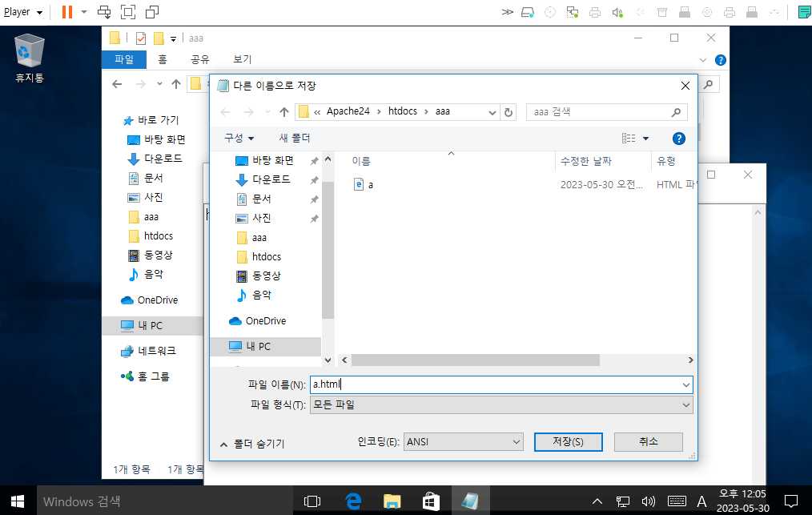Click the back arrow in the save dialog
This screenshot has height=515, width=812.
click(225, 112)
